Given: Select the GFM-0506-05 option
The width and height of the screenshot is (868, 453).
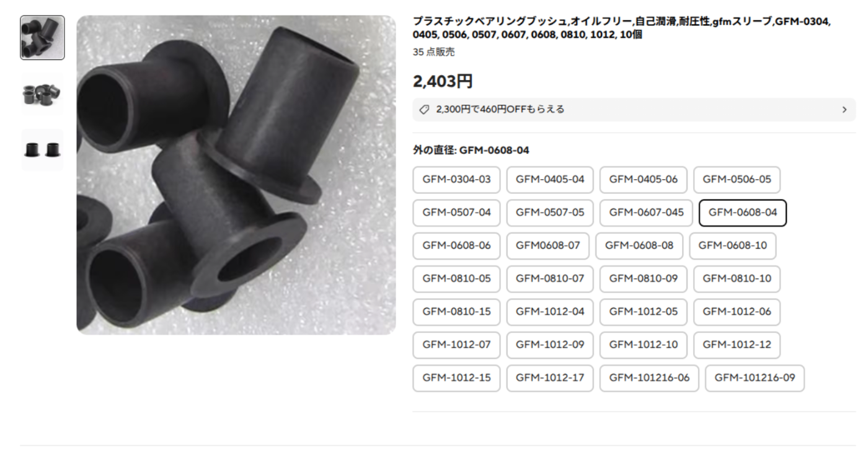Looking at the screenshot, I should [737, 180].
